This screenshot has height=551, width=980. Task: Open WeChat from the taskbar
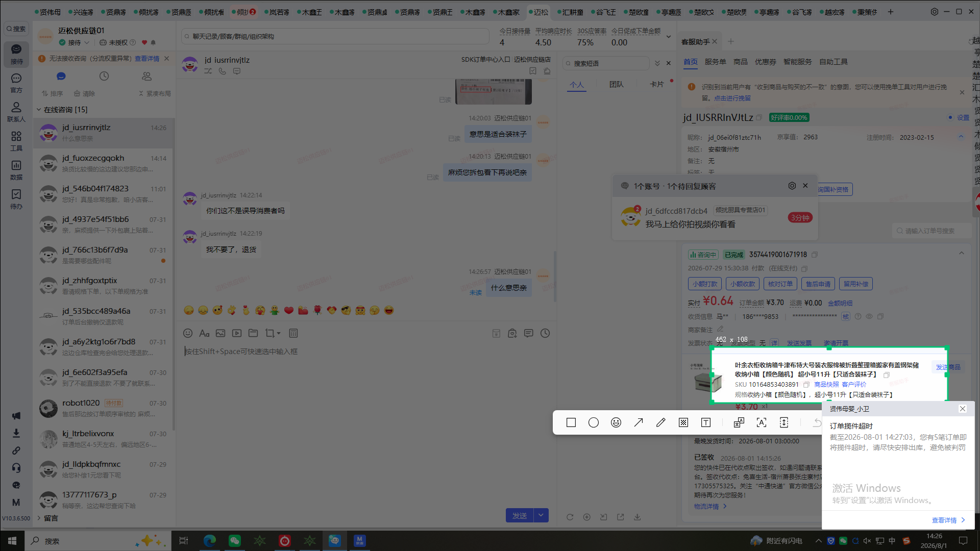click(x=234, y=541)
